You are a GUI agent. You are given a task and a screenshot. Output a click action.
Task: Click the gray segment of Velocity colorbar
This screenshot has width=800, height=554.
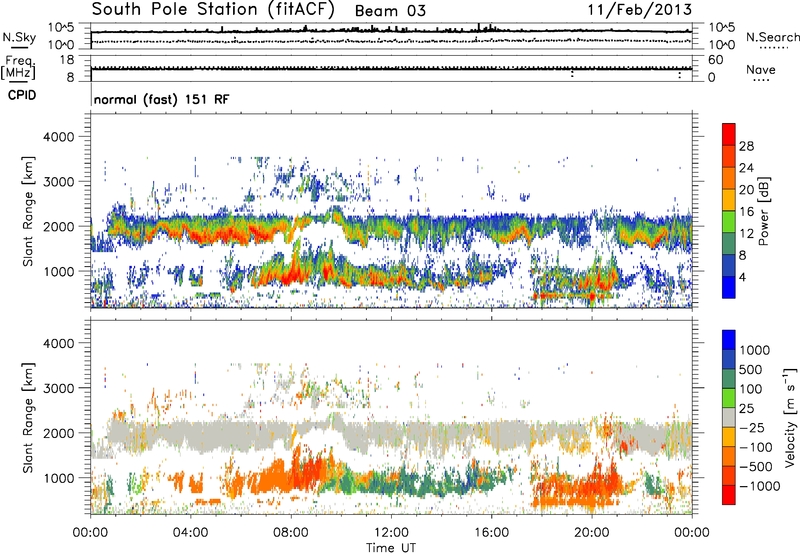pos(729,417)
